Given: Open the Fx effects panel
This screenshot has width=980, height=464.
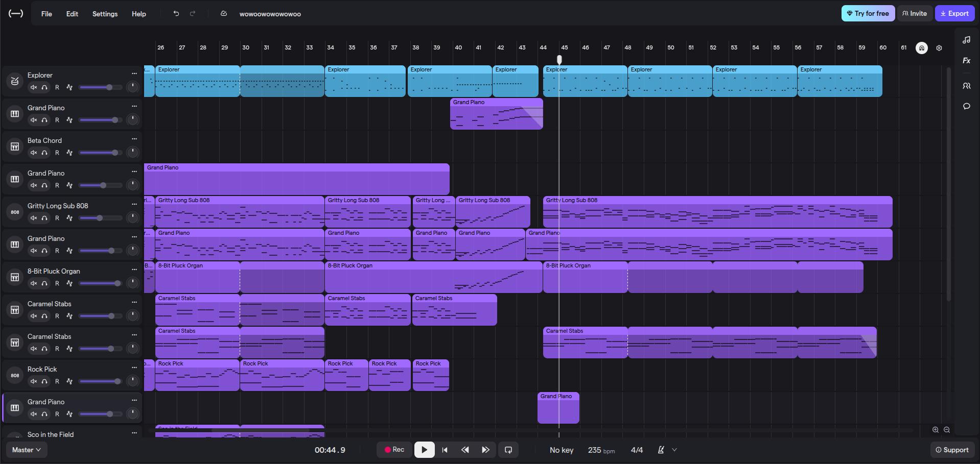Looking at the screenshot, I should (966, 60).
